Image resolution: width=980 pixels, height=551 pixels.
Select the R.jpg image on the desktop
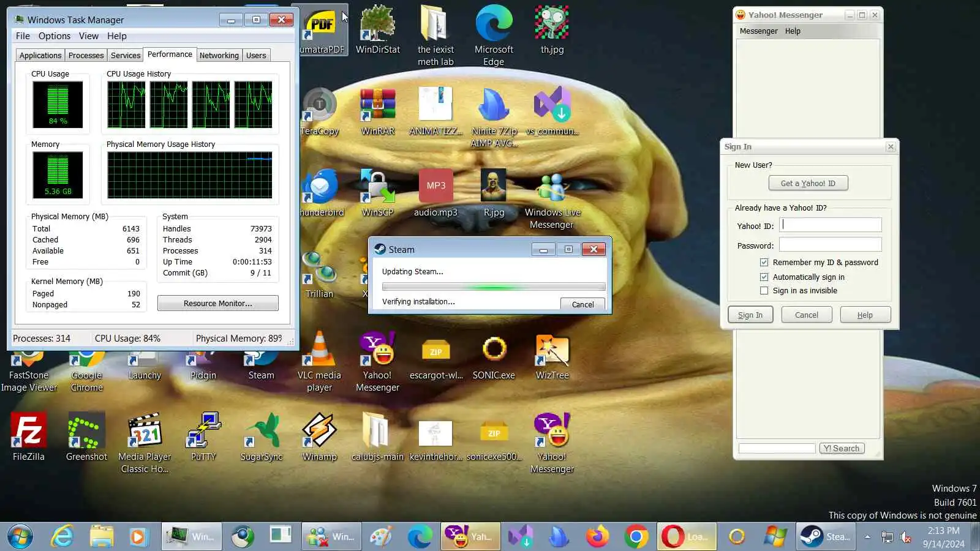[x=494, y=192]
